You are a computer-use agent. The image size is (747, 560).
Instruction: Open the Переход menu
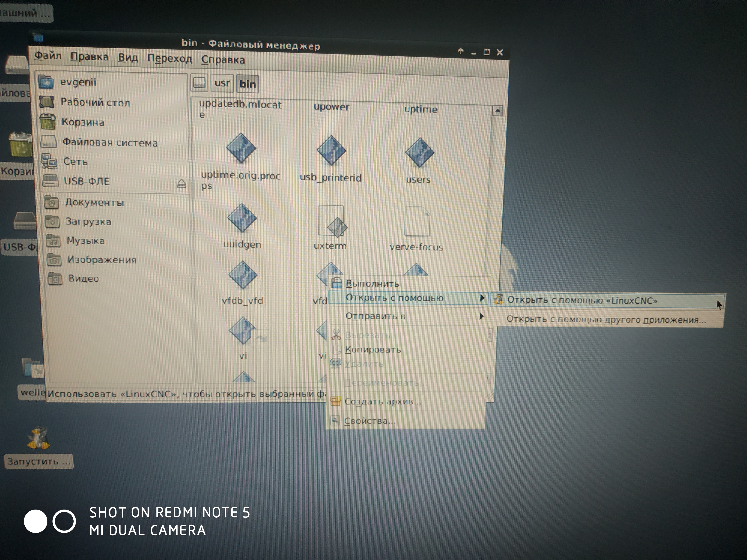169,59
